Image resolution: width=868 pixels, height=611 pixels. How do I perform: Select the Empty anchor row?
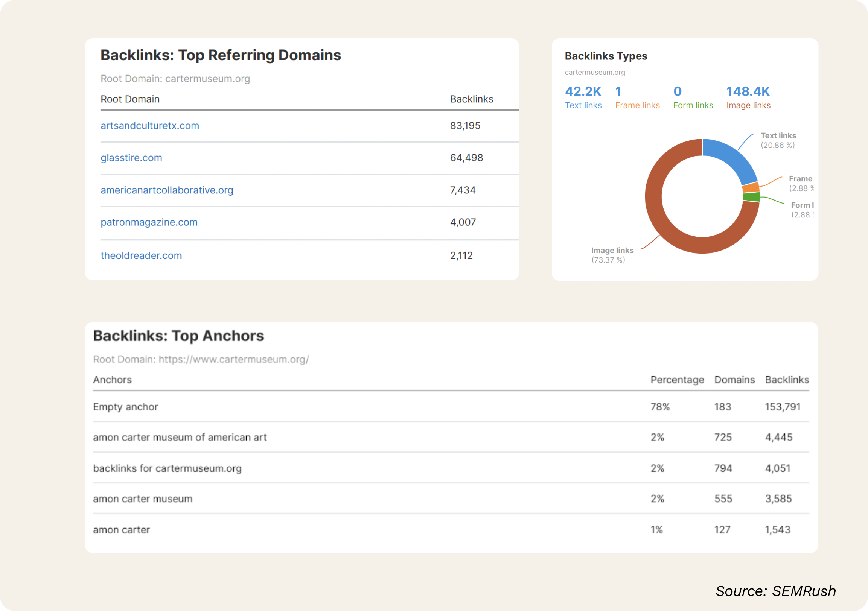(x=125, y=407)
